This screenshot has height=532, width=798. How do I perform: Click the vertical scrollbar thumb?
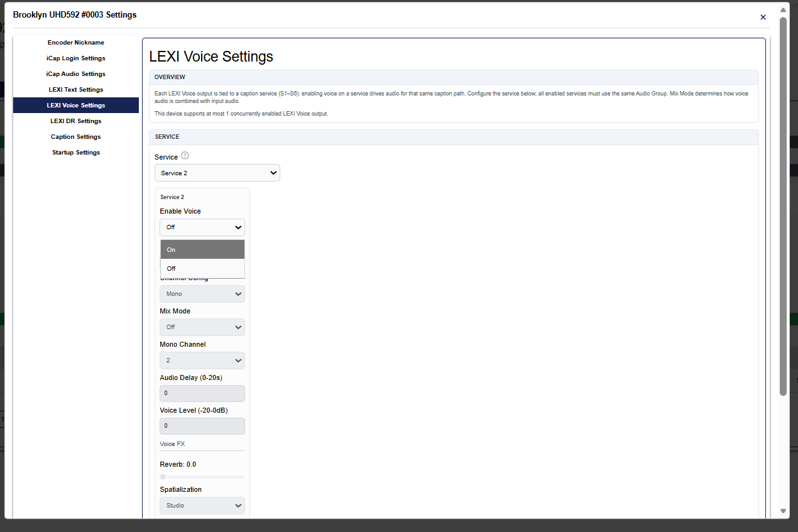783,206
